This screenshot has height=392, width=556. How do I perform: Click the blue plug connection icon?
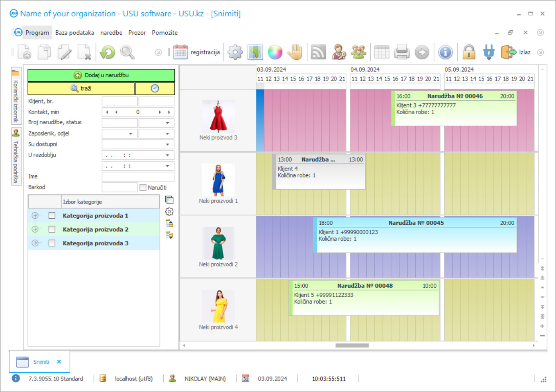(x=488, y=52)
